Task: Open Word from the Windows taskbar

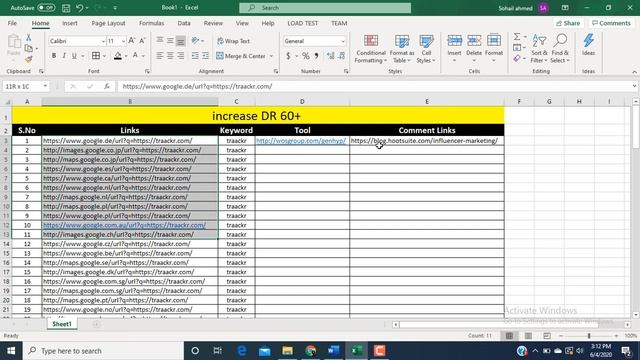Action: [333, 351]
